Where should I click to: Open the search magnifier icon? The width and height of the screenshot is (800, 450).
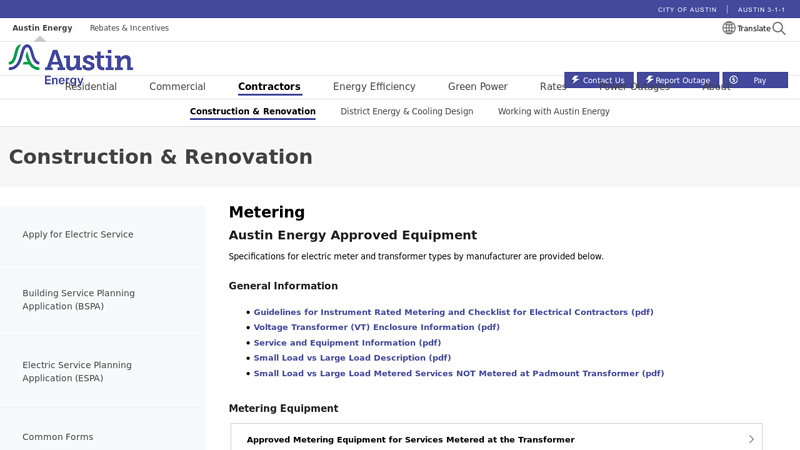pyautogui.click(x=779, y=28)
